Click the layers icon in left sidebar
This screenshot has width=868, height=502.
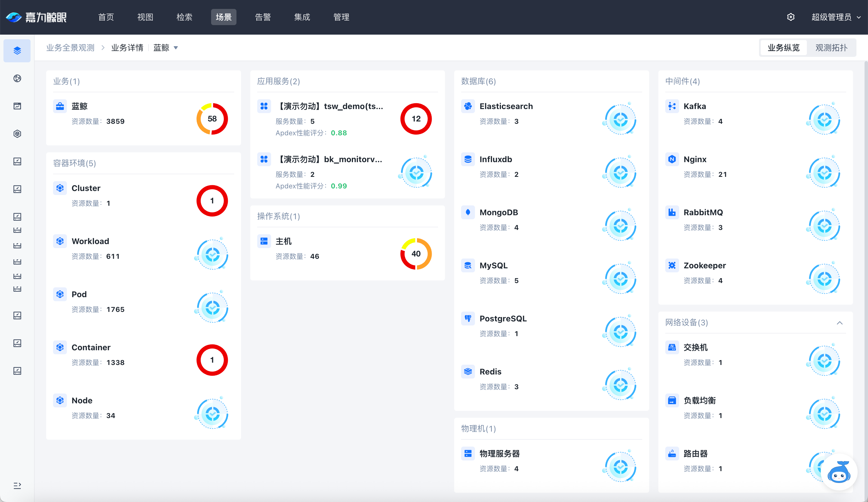tap(17, 51)
